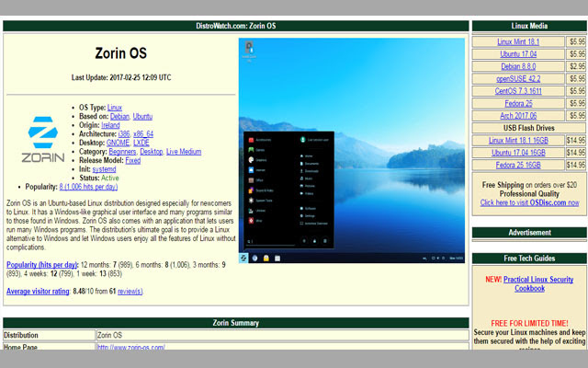Screen dimensions: 588x368
Task: Open Ubuntu 17.04 16GB flash drive link
Action: (x=518, y=153)
